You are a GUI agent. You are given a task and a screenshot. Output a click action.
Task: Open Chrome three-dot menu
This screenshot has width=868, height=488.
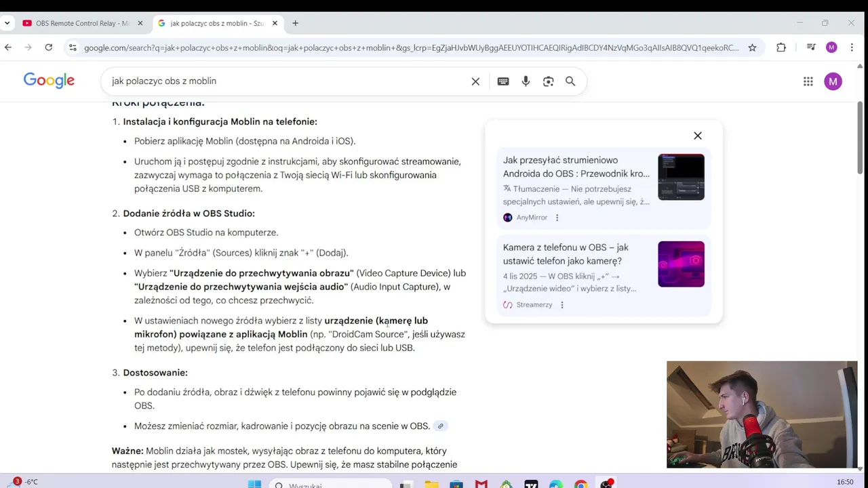point(852,47)
